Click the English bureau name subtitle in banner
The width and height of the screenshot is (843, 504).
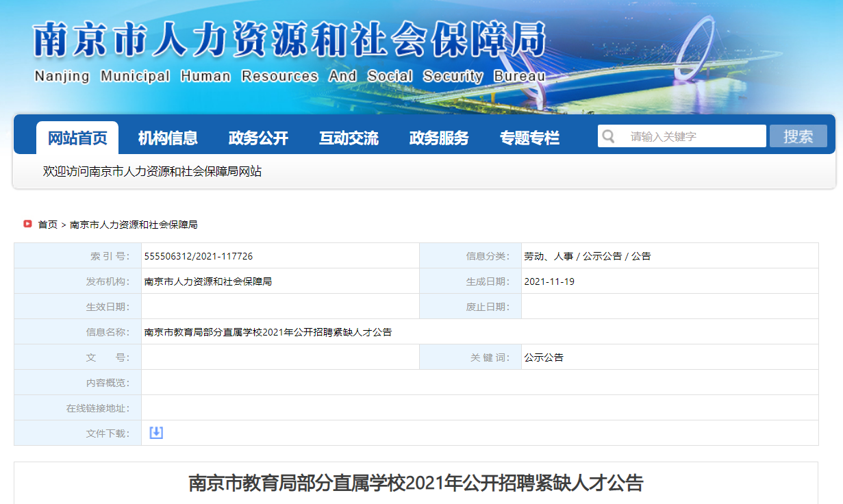pos(290,76)
